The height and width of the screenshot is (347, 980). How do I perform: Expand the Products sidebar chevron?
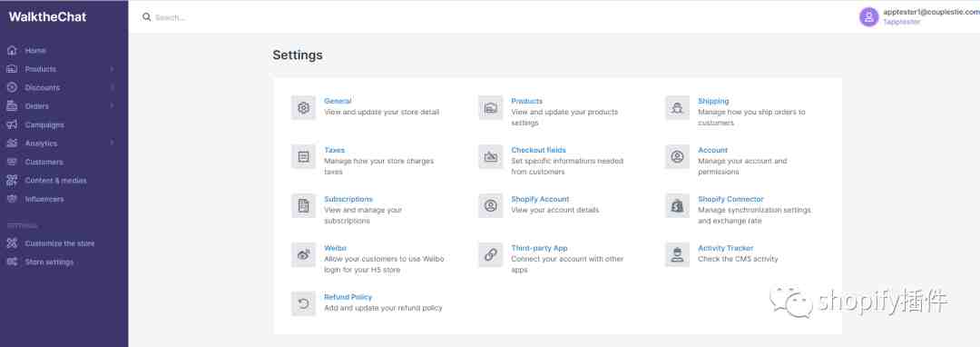pyautogui.click(x=112, y=69)
